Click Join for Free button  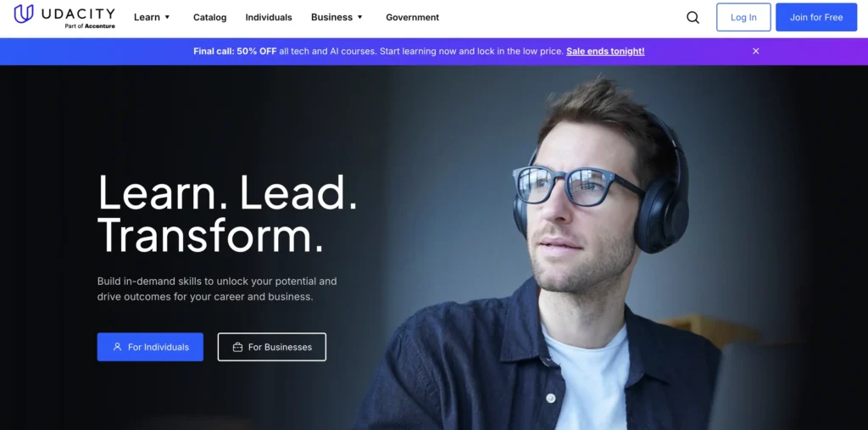pos(816,17)
